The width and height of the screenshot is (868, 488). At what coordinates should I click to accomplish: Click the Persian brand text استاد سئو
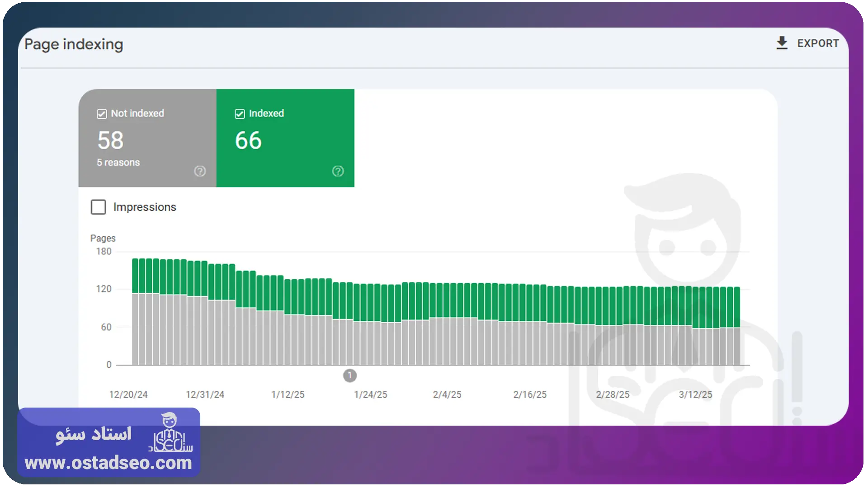pyautogui.click(x=94, y=434)
